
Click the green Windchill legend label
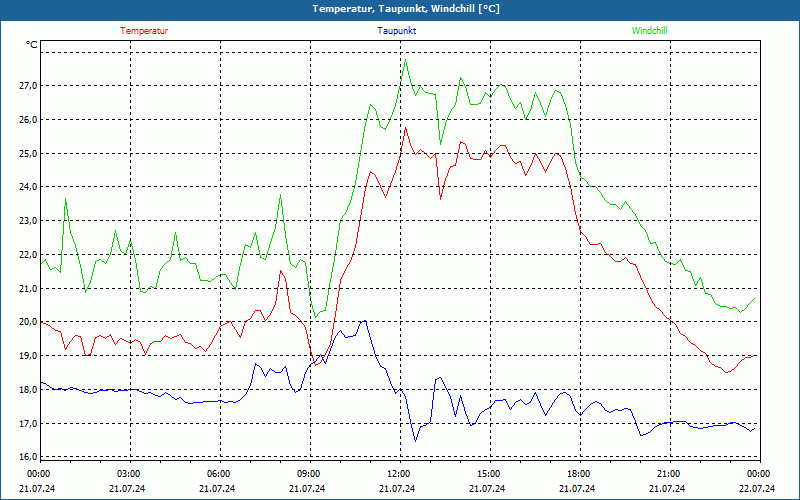[649, 31]
